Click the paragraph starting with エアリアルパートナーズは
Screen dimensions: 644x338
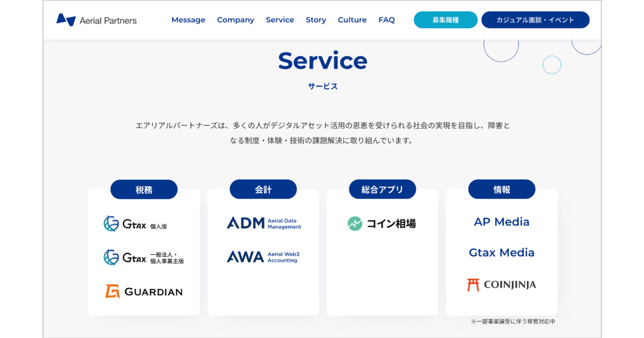322,133
